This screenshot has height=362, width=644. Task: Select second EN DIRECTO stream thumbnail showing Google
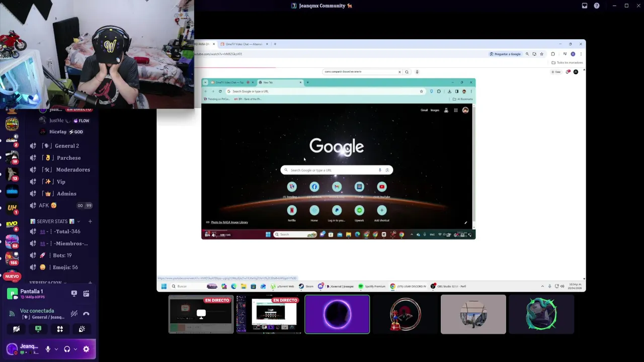(269, 314)
